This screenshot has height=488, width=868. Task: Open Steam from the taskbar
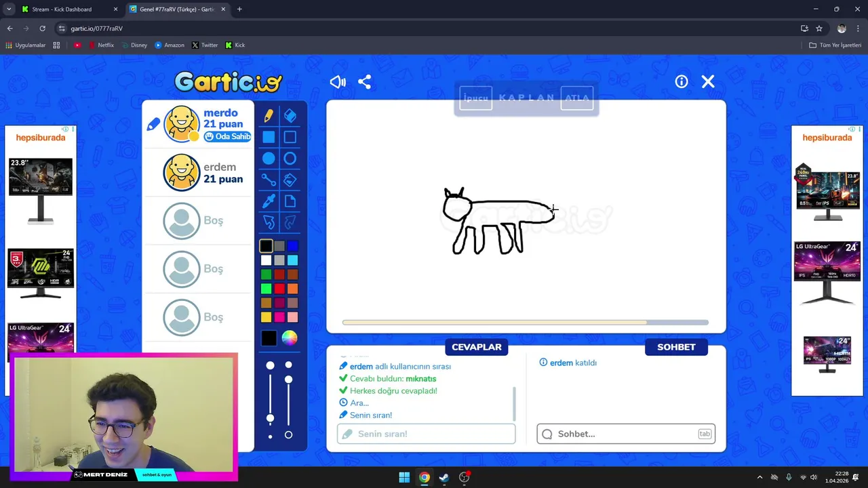click(444, 478)
